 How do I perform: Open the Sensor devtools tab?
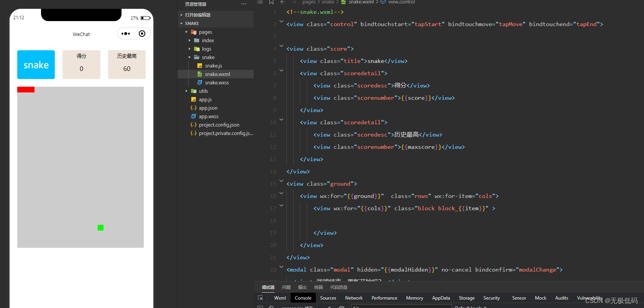[519, 298]
